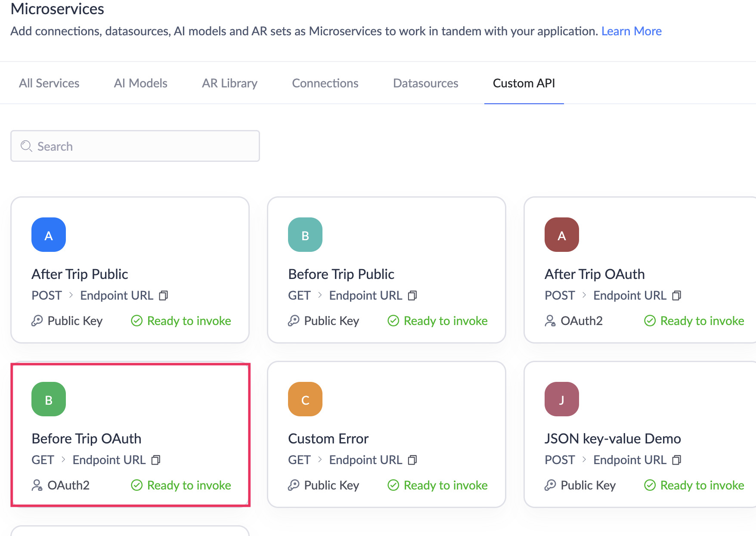The width and height of the screenshot is (756, 536).
Task: Click the orange C avatar icon
Action: (x=305, y=399)
